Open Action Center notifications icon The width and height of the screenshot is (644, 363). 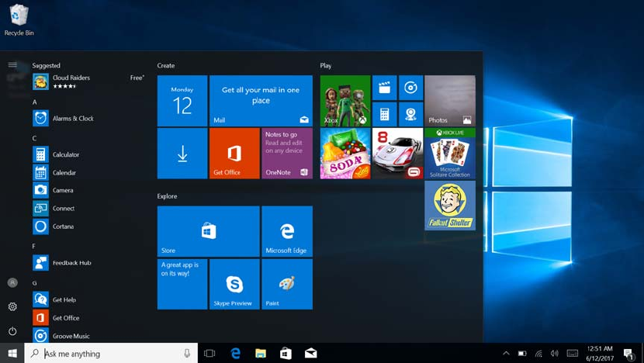(628, 354)
